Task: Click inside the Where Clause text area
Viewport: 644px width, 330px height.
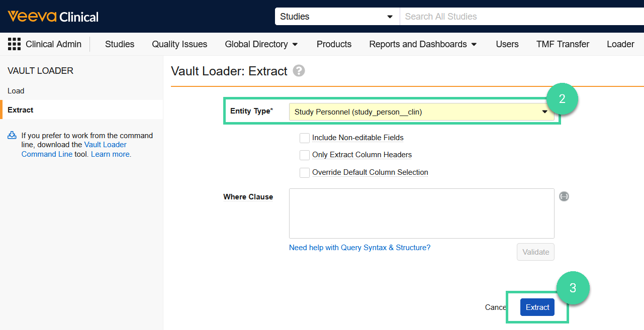Action: (x=421, y=213)
